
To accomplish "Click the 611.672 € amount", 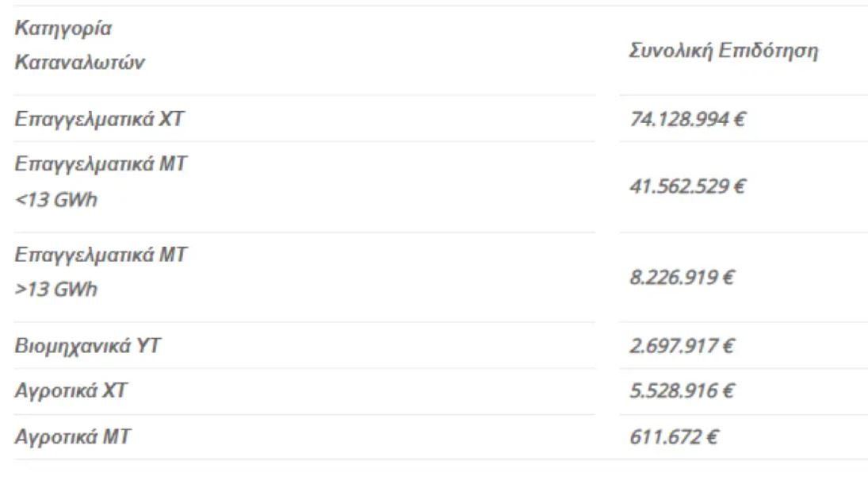I will (674, 437).
